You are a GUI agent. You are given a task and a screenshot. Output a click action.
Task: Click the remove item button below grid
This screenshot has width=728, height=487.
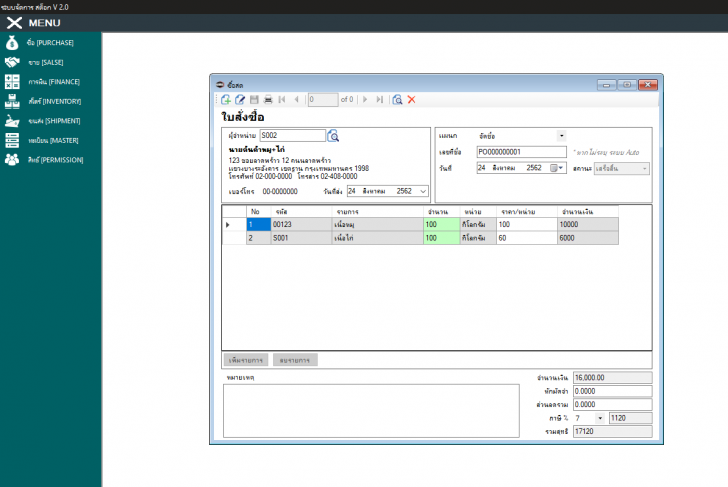[295, 359]
